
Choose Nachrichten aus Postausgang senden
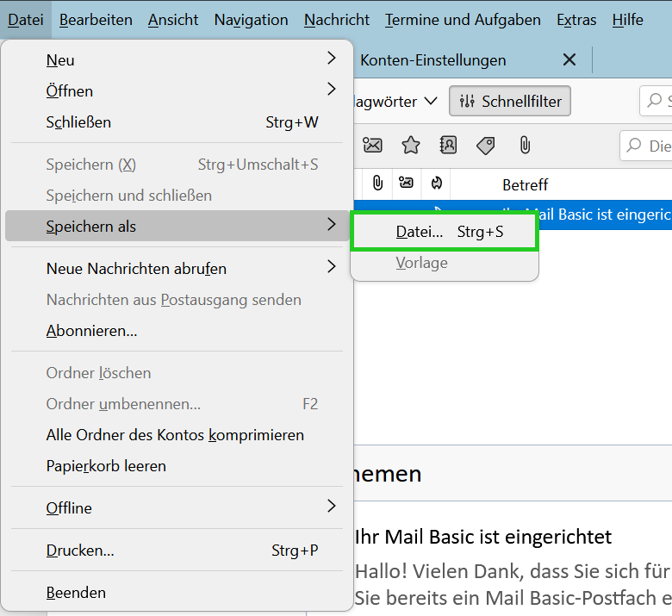pyautogui.click(x=177, y=300)
